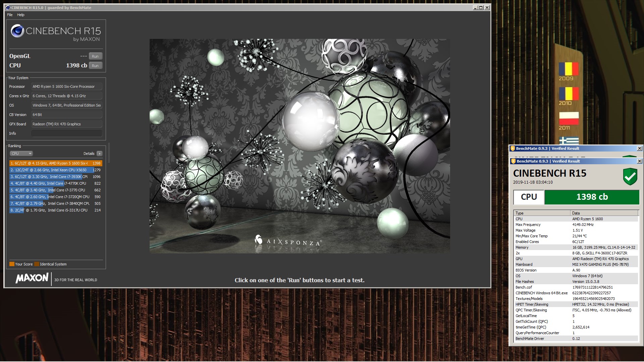Click the Cinebench R15 logo icon

pyautogui.click(x=17, y=31)
